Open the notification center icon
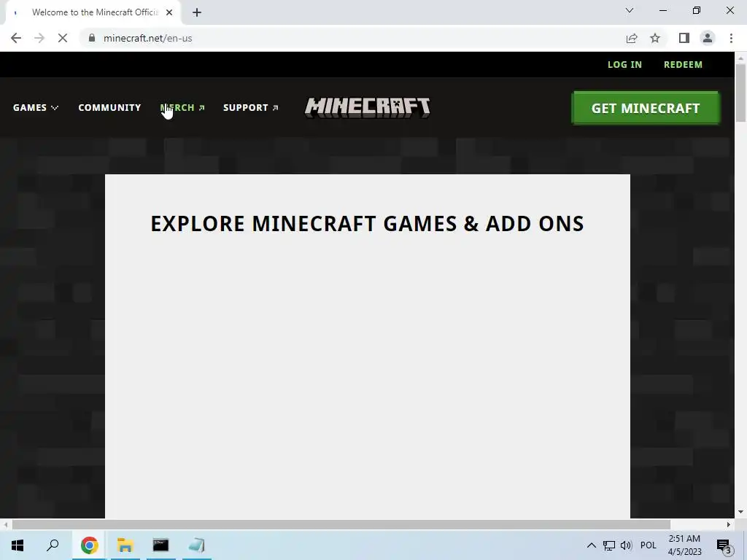Screen dimensions: 747x560 724,545
